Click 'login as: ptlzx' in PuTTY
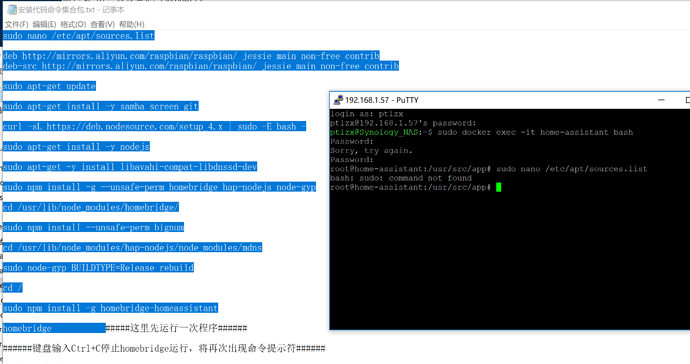The image size is (690, 364). (367, 114)
